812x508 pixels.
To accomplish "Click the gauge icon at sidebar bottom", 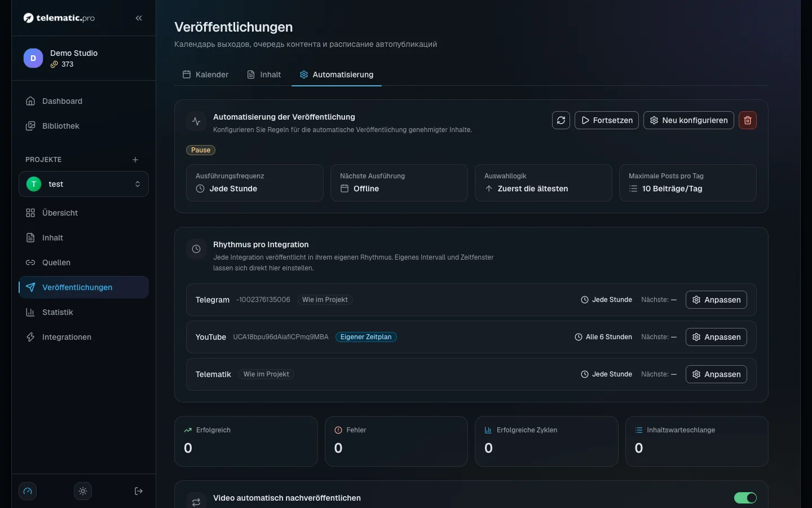I will 28,491.
